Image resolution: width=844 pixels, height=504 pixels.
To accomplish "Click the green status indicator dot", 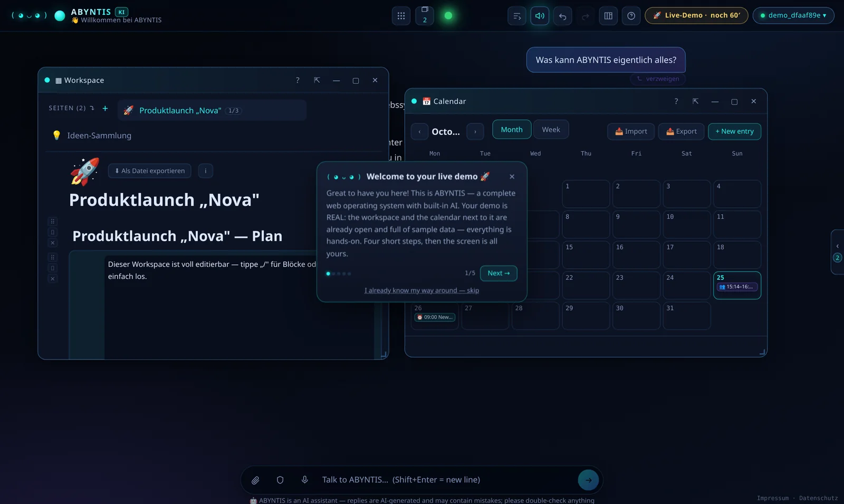I will pyautogui.click(x=448, y=16).
